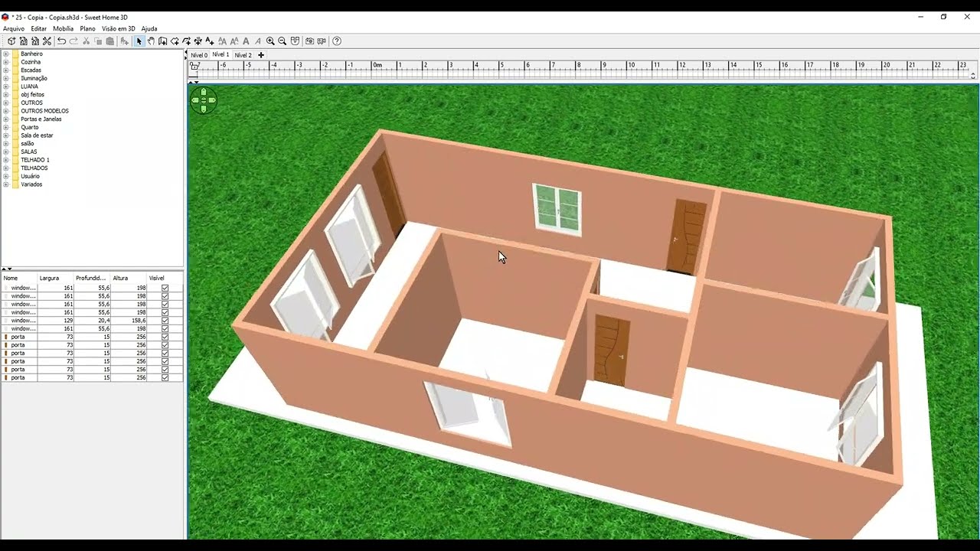Expand the Banheiro folder

[x=6, y=54]
